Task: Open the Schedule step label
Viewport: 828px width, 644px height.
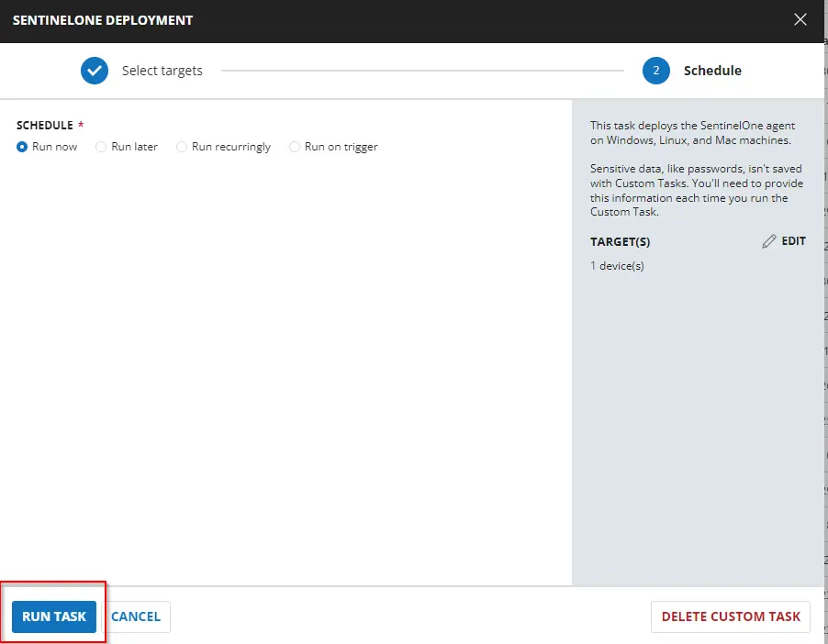Action: click(712, 71)
